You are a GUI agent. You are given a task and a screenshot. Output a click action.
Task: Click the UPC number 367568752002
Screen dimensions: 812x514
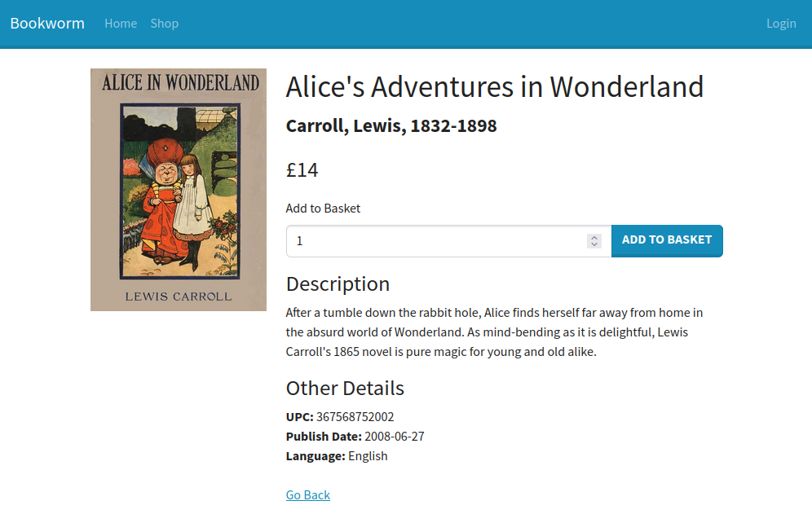[355, 417]
